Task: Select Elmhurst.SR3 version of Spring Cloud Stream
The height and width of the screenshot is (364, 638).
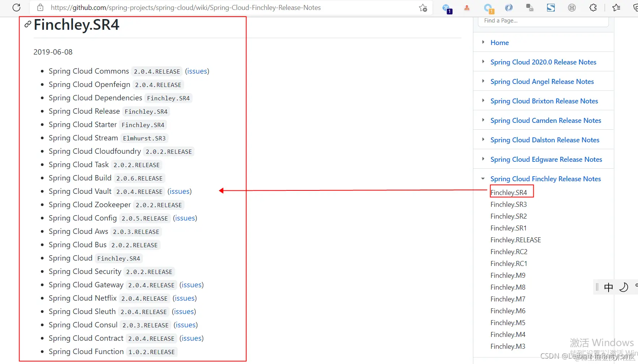Action: click(144, 138)
